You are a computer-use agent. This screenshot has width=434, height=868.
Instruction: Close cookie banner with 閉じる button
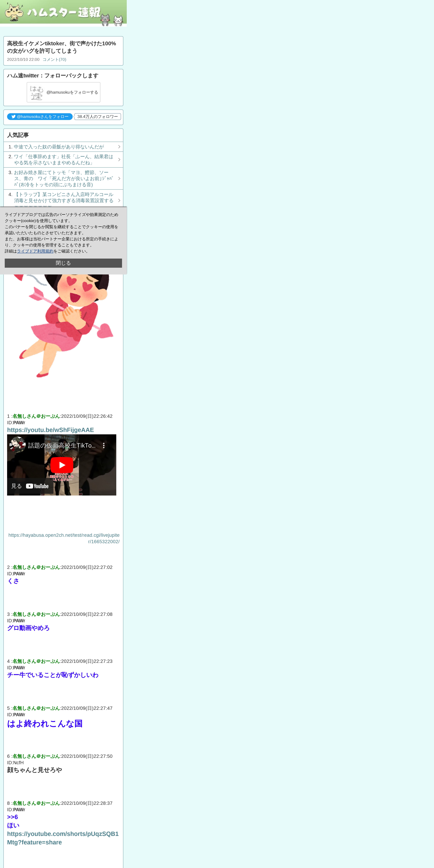pos(63,263)
